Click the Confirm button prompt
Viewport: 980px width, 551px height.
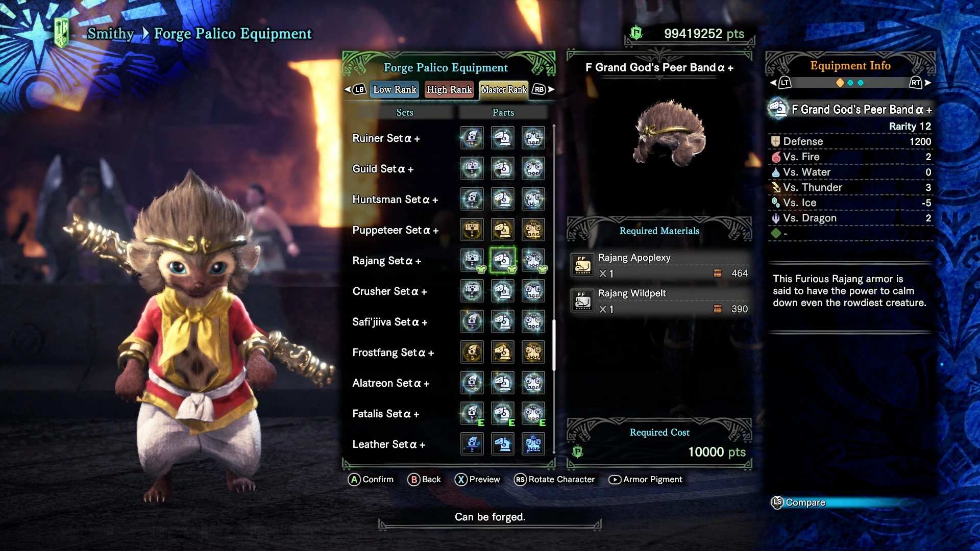371,480
